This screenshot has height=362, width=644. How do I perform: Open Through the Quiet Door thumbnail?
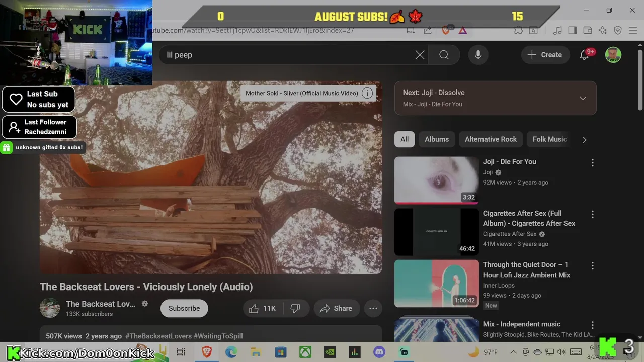(437, 284)
